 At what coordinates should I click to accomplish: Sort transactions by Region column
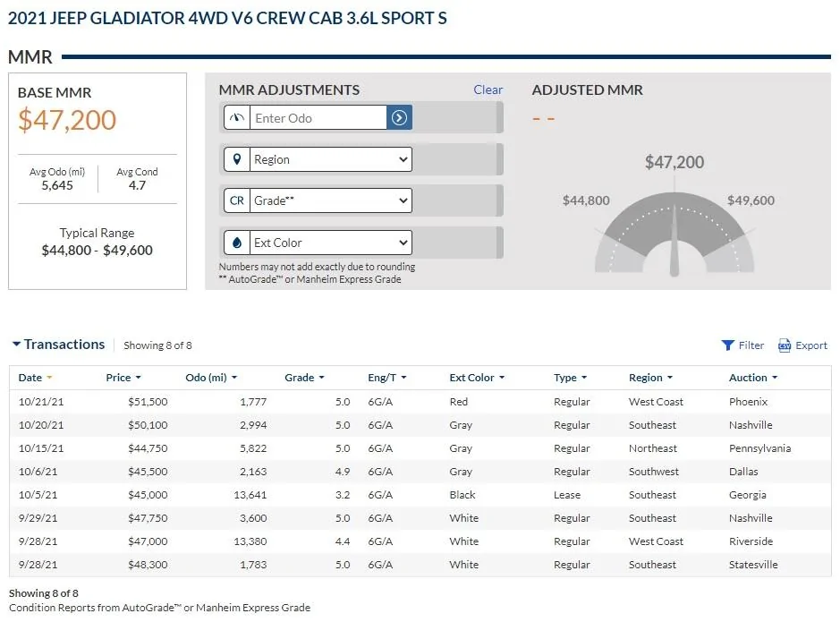[650, 378]
